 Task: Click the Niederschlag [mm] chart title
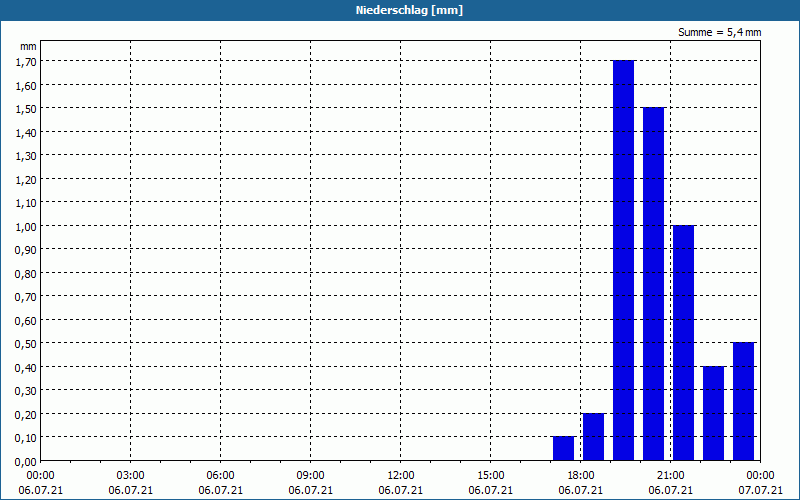click(409, 10)
